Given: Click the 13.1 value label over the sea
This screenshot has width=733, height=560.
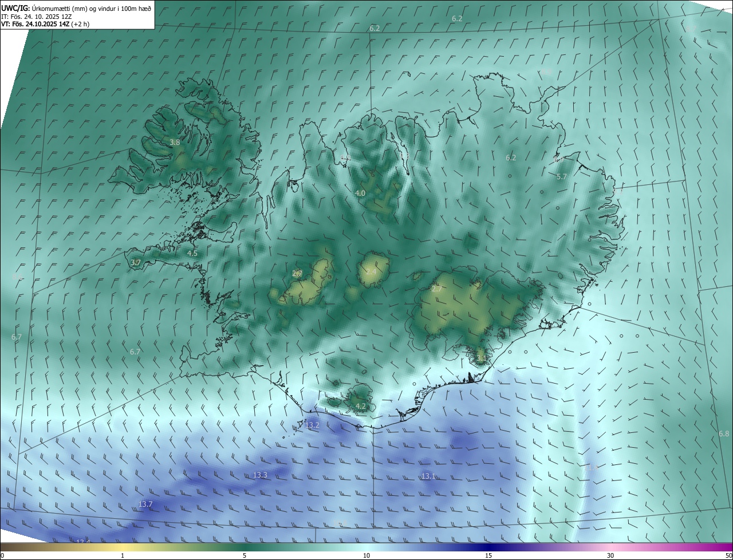Looking at the screenshot, I should pos(428,476).
